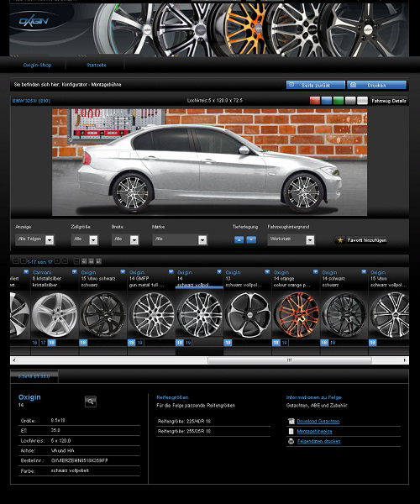The height and width of the screenshot is (504, 420).
Task: Select 17 inch size under Carmani wheel
Action: click(43, 343)
